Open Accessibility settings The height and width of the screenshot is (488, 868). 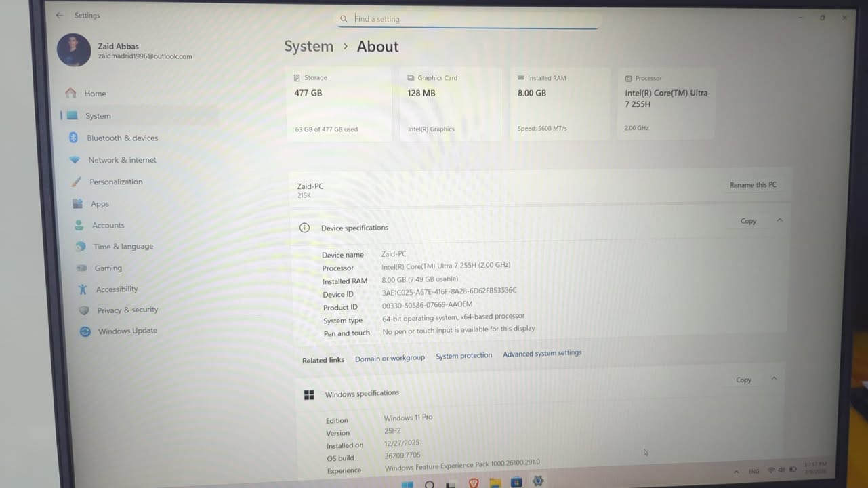[x=117, y=289]
